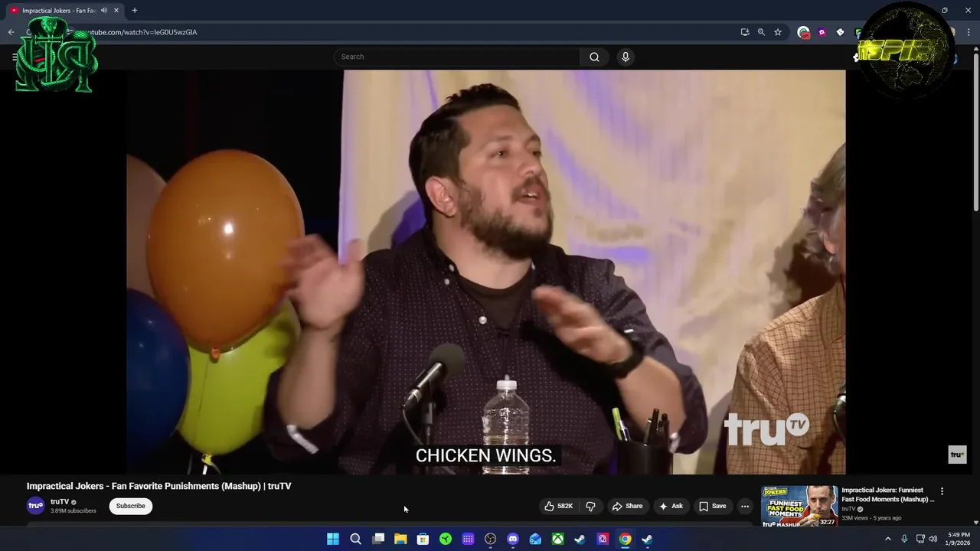Open Task View on the taskbar
This screenshot has width=980, height=551.
[378, 539]
